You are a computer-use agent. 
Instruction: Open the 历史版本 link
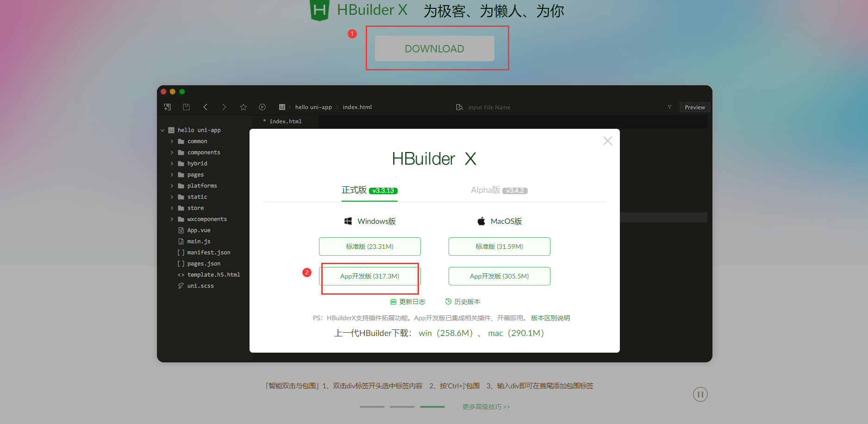[x=462, y=302]
